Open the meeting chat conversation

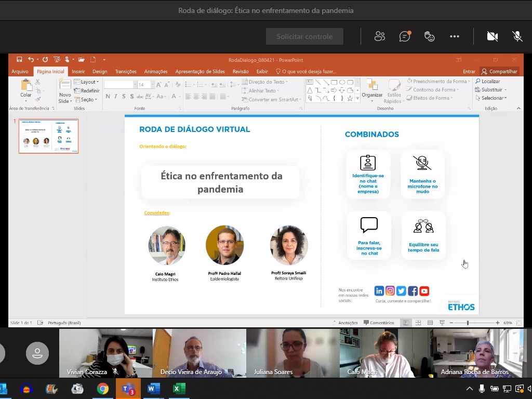405,36
